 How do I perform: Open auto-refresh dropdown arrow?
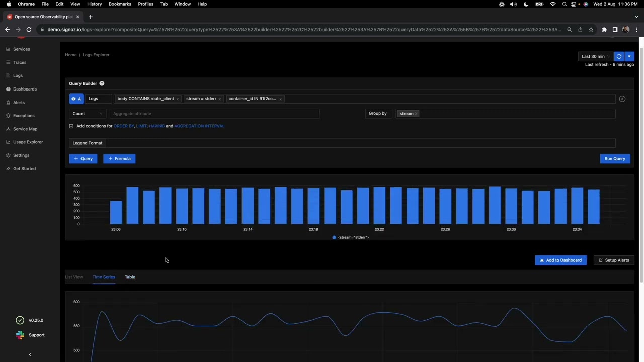[629, 56]
